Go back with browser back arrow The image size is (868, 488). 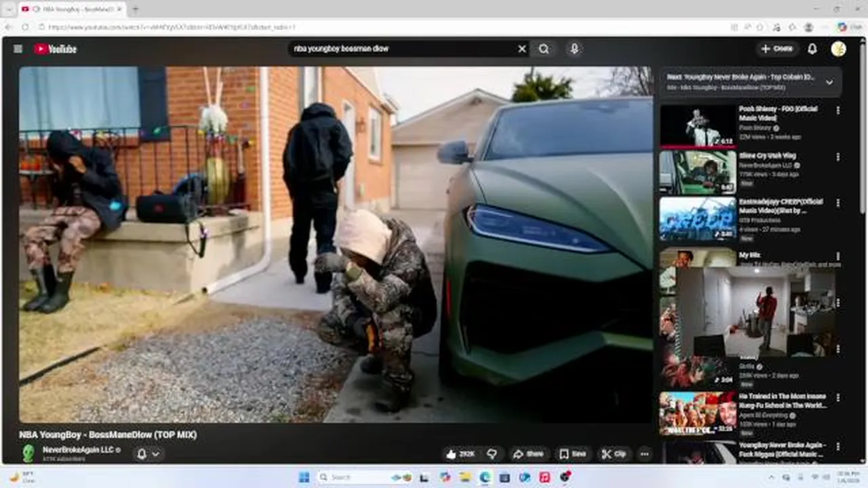coord(9,27)
